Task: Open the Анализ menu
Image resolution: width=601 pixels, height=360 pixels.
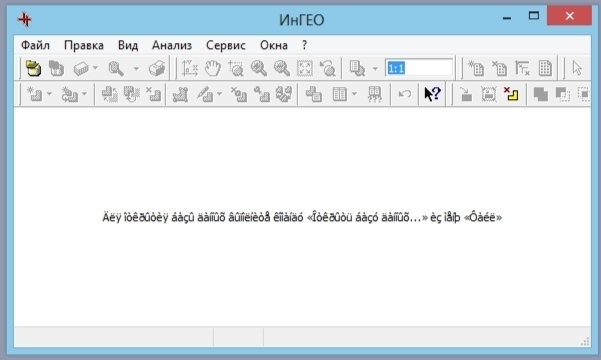Action: pos(172,45)
